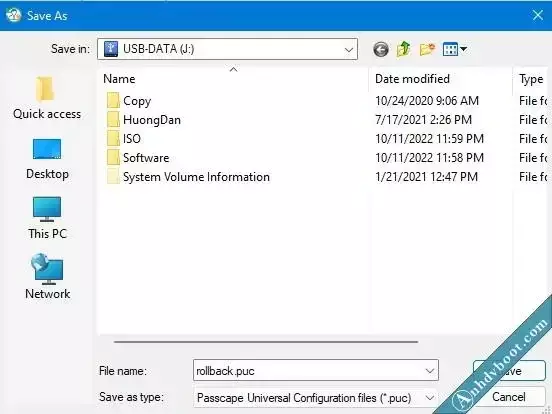Screen dimensions: 552x414
Task: Select the ISO folder icon
Action: [113, 139]
